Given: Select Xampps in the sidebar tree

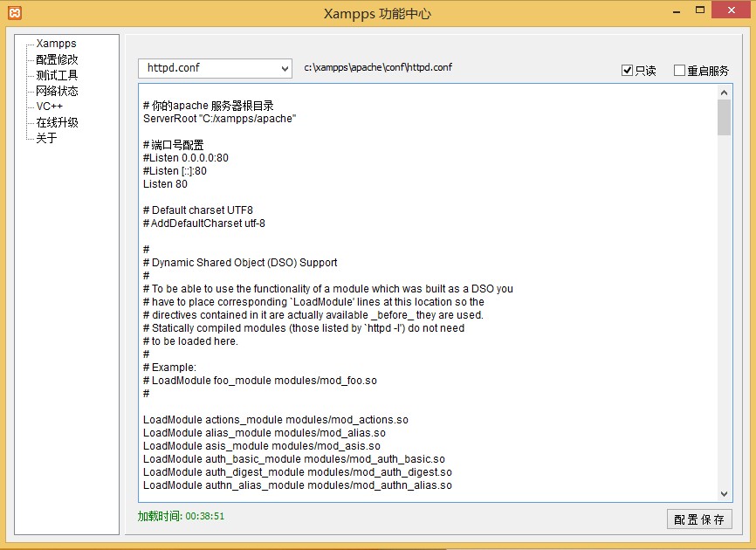Looking at the screenshot, I should coord(56,44).
